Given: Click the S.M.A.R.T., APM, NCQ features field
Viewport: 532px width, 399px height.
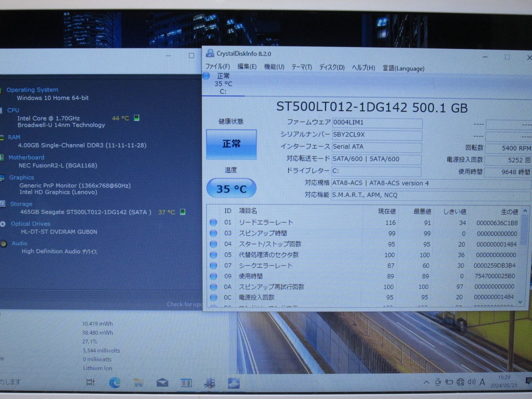Looking at the screenshot, I should click(x=431, y=195).
